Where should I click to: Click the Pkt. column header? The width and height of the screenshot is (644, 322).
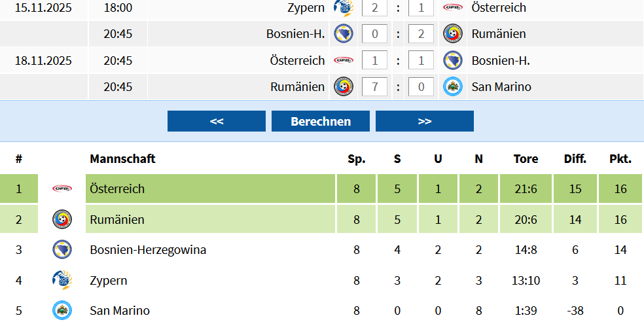[620, 159]
